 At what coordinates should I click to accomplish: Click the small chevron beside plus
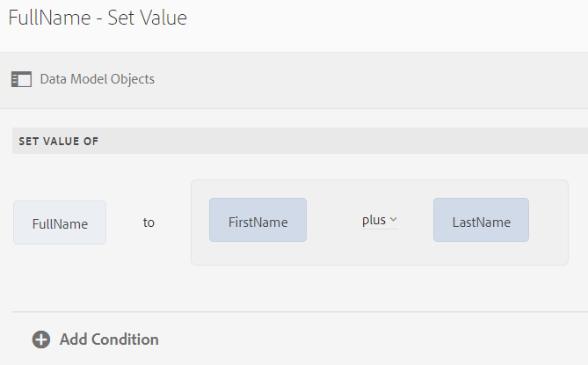tap(393, 220)
